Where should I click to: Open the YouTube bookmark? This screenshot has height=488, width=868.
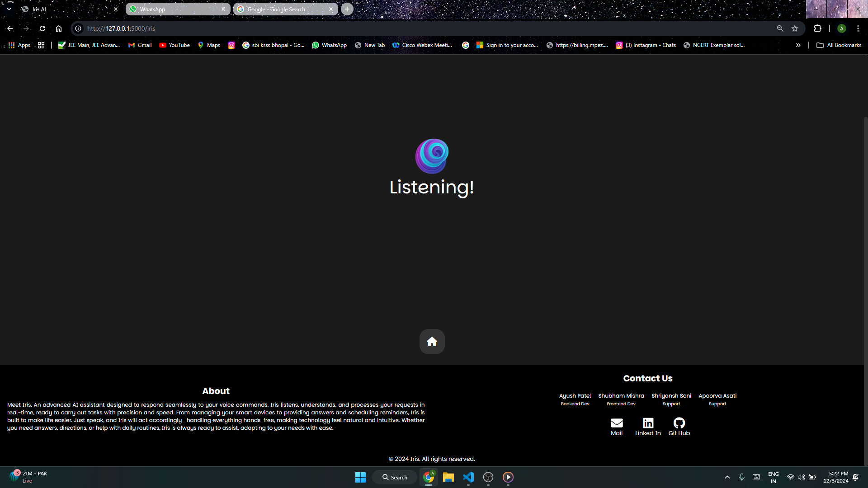point(175,45)
